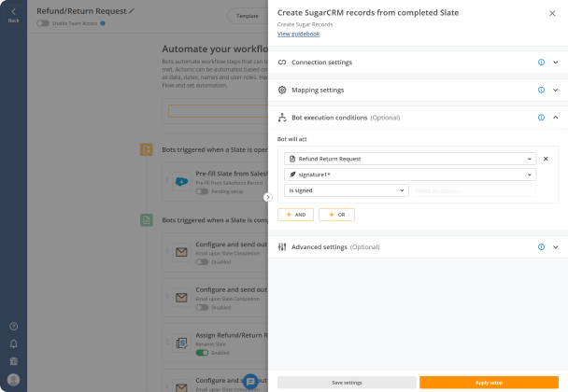The width and height of the screenshot is (568, 392).
Task: Expand the Advanced settings section
Action: 555,246
